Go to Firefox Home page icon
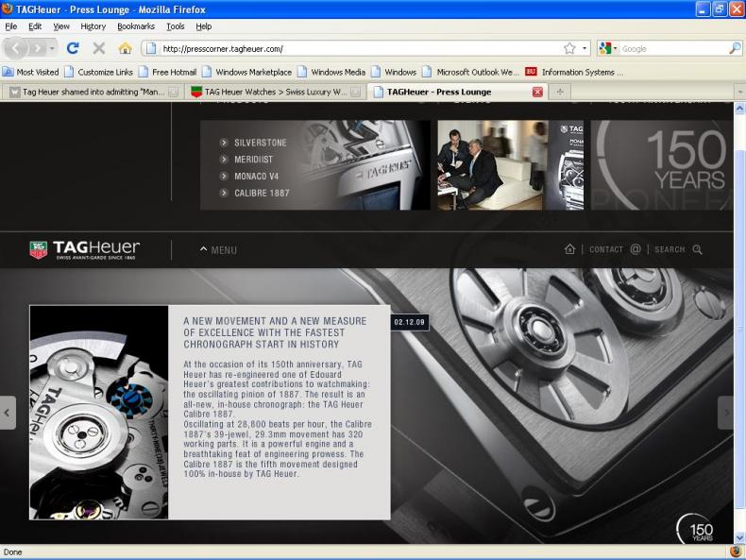The image size is (746, 560). coord(125,48)
